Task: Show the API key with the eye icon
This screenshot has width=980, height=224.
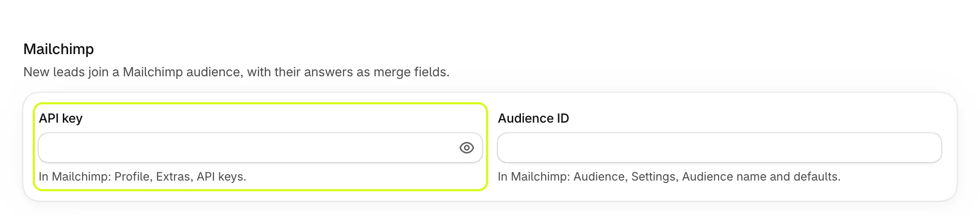Action: point(466,148)
